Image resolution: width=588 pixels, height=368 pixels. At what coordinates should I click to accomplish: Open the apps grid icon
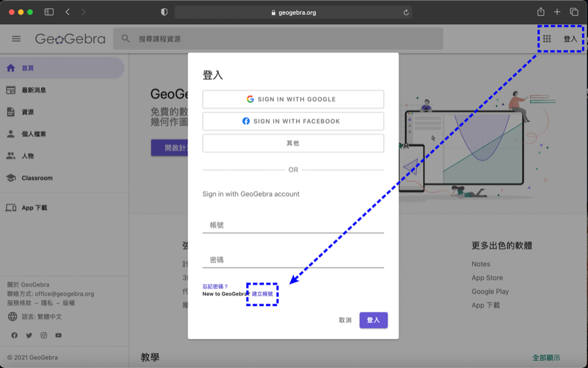(547, 38)
